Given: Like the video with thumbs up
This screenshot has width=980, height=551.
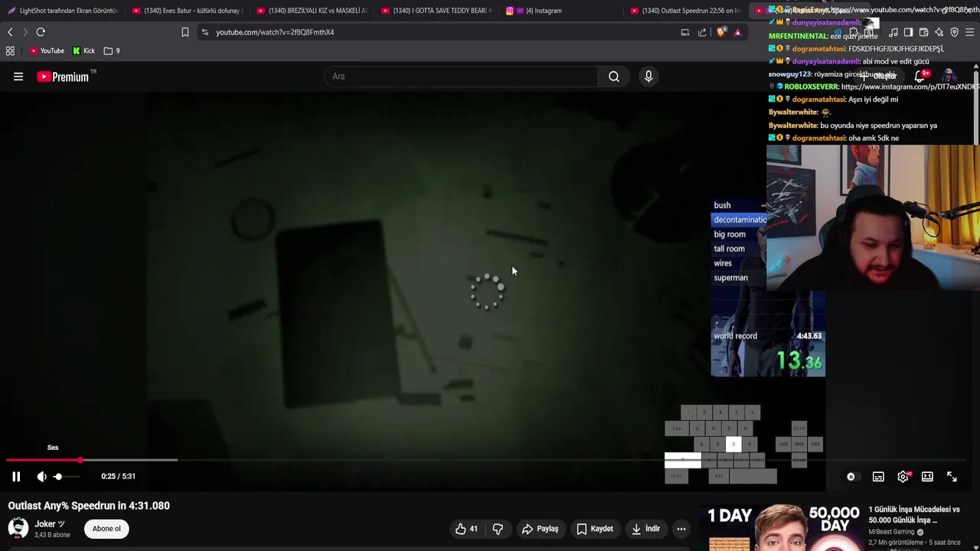Looking at the screenshot, I should 467,529.
